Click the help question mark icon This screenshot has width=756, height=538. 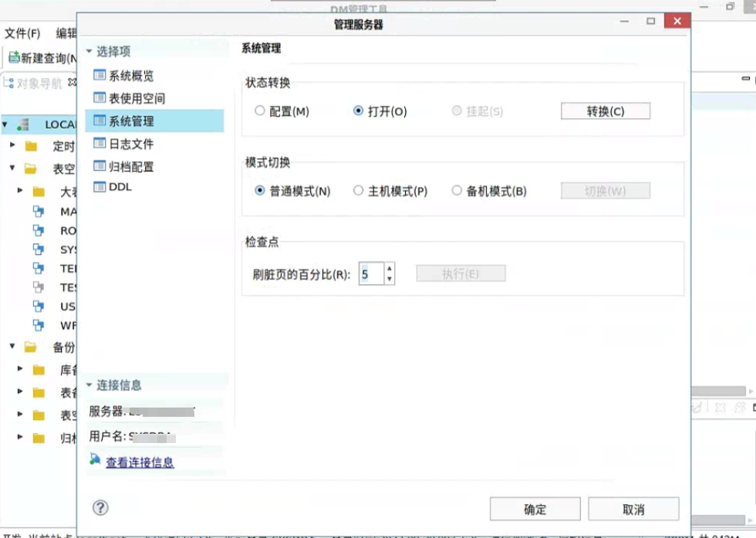click(100, 507)
